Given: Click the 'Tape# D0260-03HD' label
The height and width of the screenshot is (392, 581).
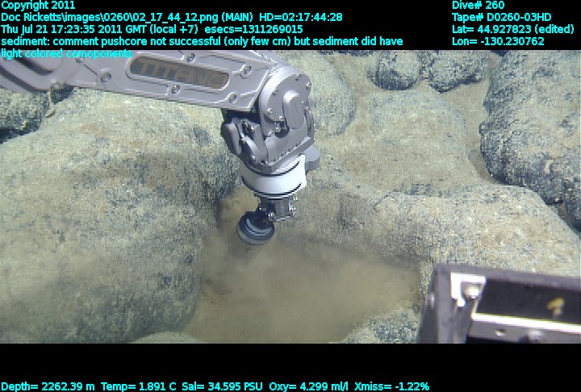Looking at the screenshot, I should [501, 18].
